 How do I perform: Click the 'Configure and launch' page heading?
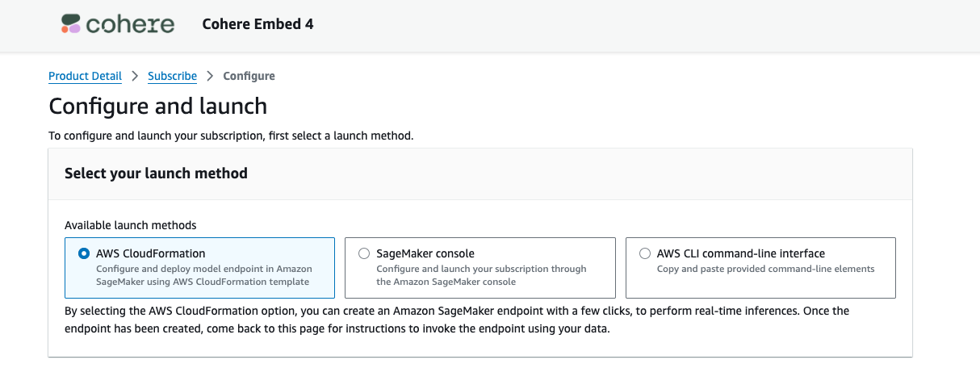point(157,106)
